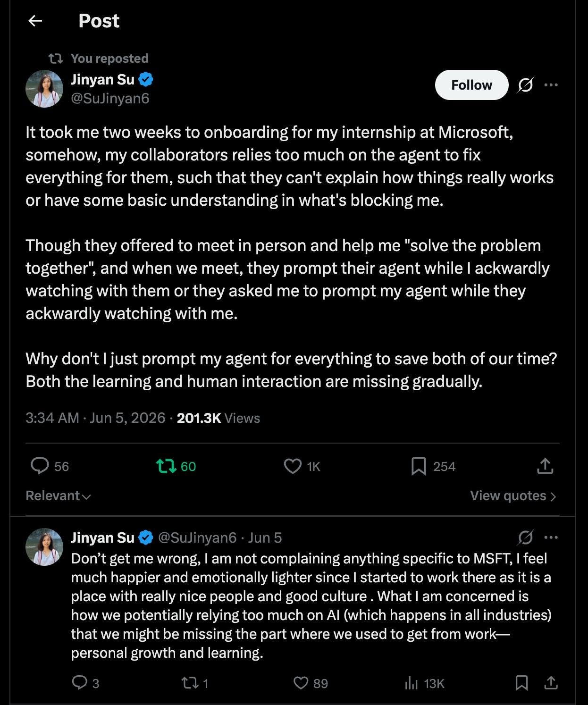
Task: Open View quotes link
Action: pyautogui.click(x=513, y=495)
